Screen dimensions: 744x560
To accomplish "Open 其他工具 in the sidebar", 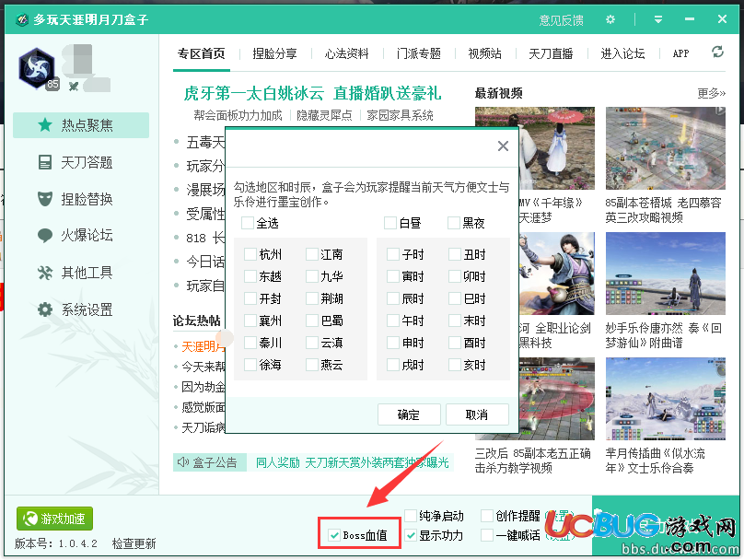I will click(81, 273).
